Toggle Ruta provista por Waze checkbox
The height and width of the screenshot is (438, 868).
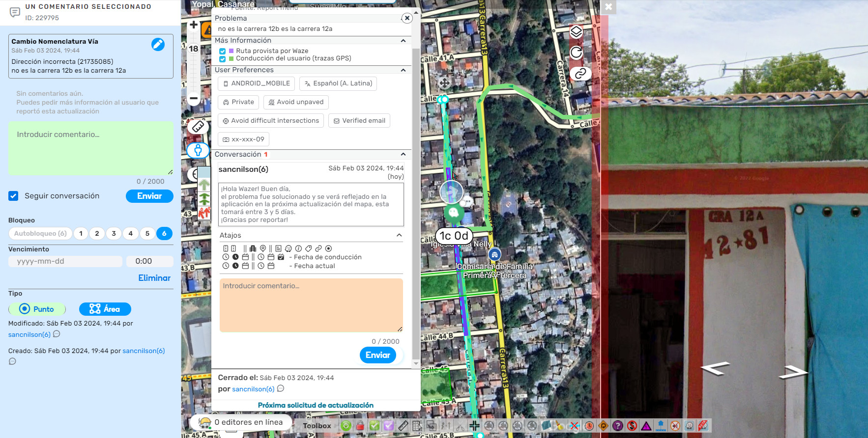[x=223, y=51]
